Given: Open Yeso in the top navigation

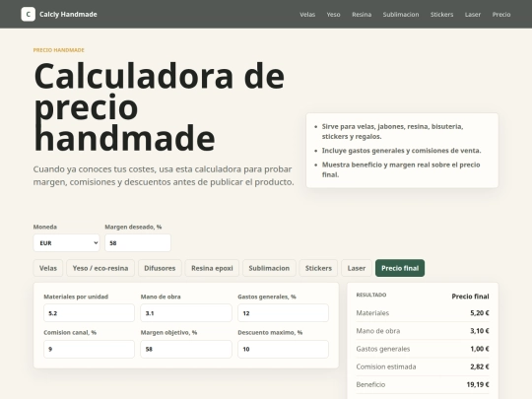Looking at the screenshot, I should tap(334, 15).
